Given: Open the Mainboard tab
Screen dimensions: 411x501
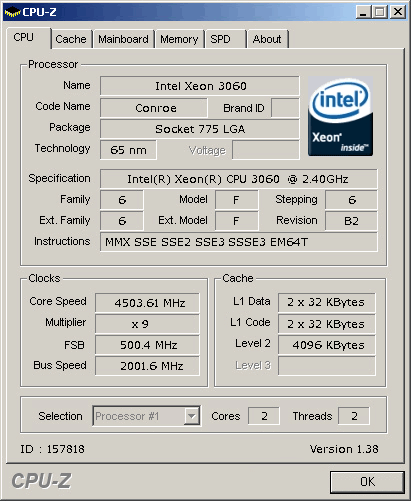Looking at the screenshot, I should point(123,39).
